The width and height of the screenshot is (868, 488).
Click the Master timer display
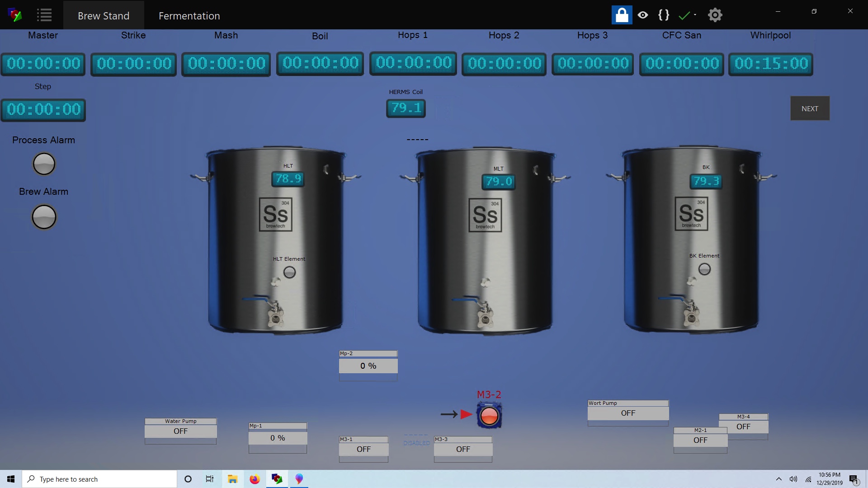click(43, 64)
